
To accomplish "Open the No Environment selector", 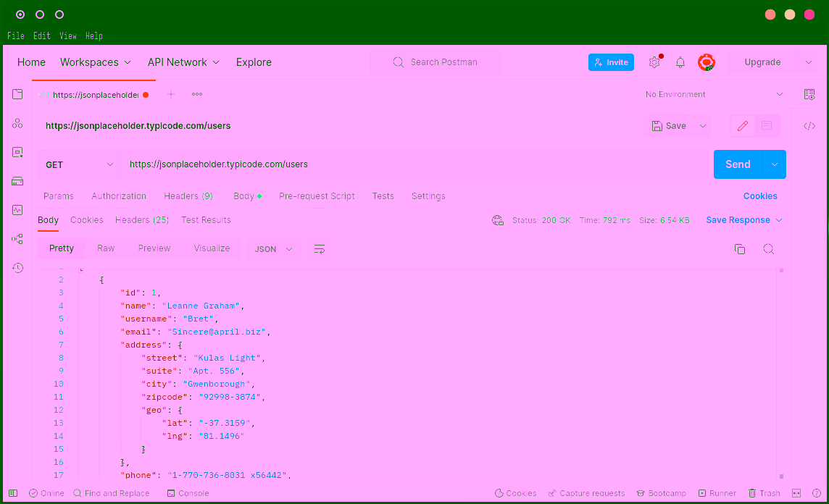I will 714,94.
